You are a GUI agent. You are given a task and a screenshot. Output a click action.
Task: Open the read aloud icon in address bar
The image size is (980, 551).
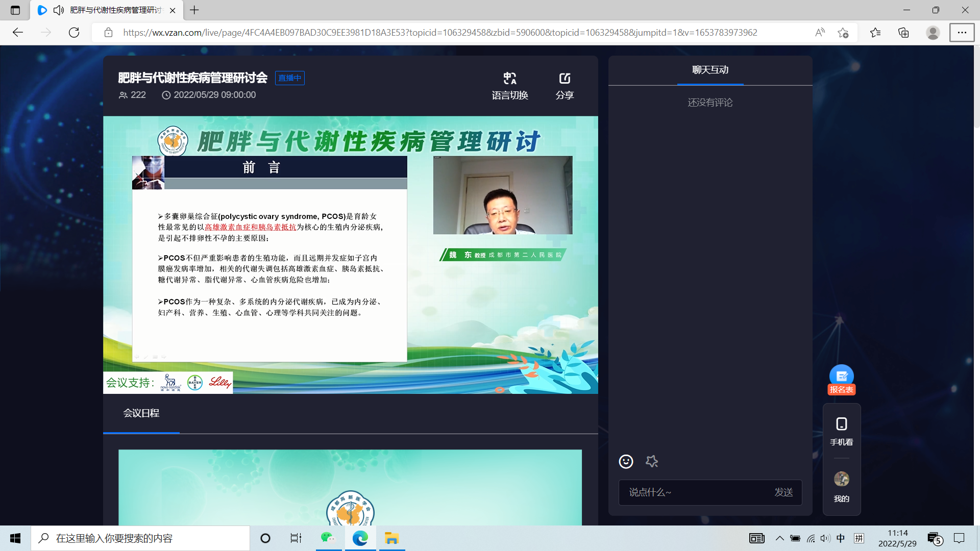coord(820,33)
